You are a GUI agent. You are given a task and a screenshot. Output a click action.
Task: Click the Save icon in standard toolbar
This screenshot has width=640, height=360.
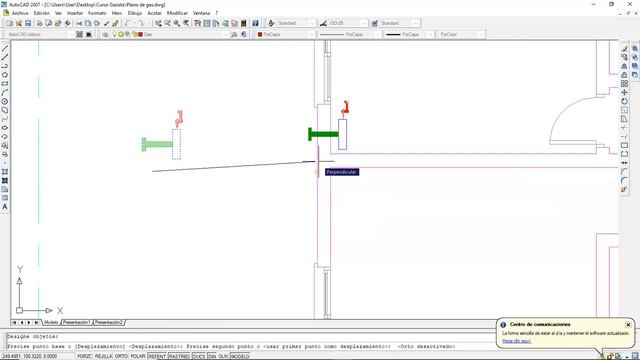[x=28, y=23]
